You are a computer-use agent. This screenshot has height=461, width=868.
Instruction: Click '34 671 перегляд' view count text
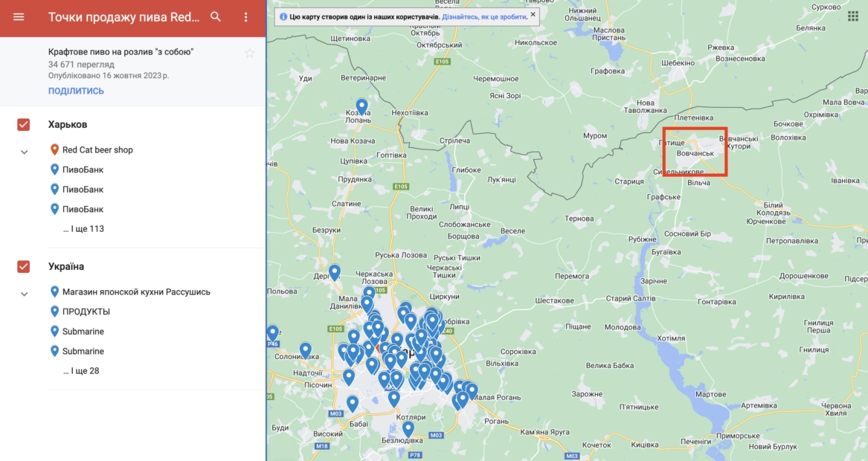click(x=81, y=64)
